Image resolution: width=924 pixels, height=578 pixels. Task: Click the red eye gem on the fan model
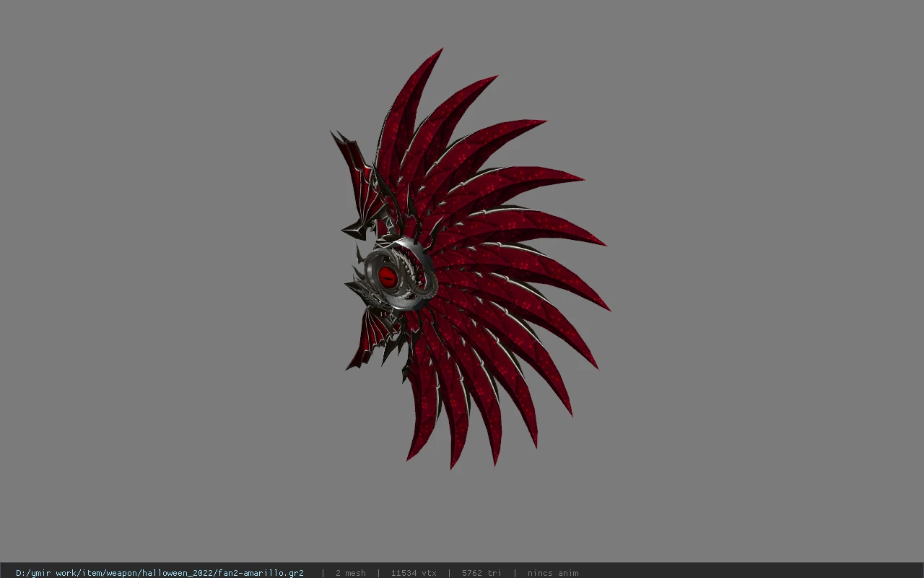coord(388,276)
